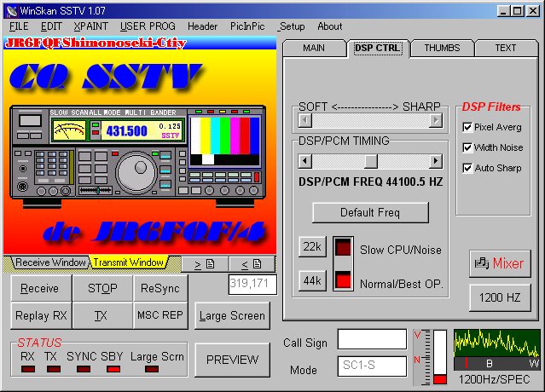The image size is (545, 392).
Task: Click right arrow of DSP/PCM TIMING slider
Action: coord(436,161)
